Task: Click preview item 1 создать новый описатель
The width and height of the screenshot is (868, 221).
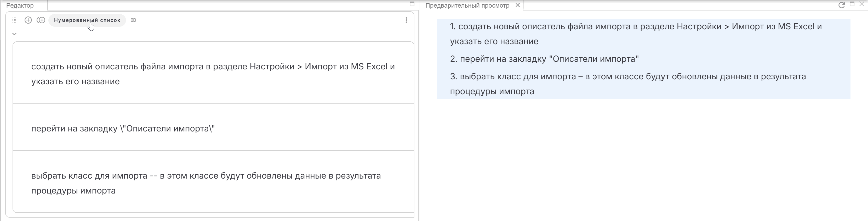Action: pos(636,34)
